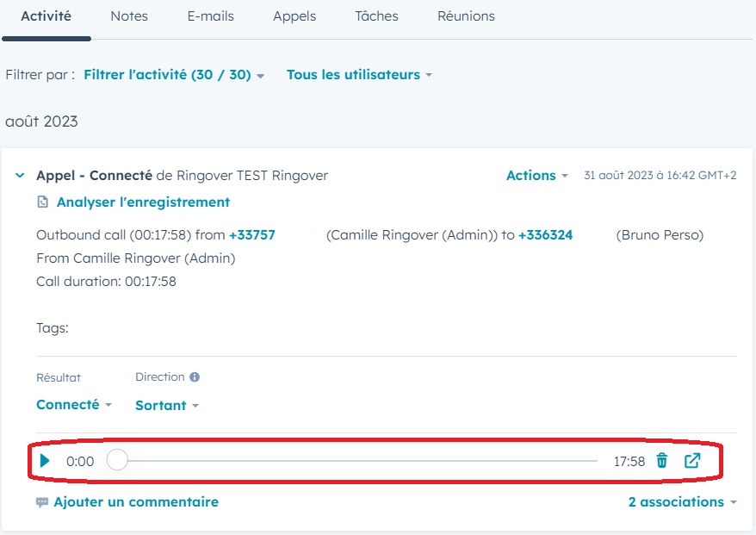The height and width of the screenshot is (535, 756).
Task: Switch to the Notes tab
Action: pos(129,16)
